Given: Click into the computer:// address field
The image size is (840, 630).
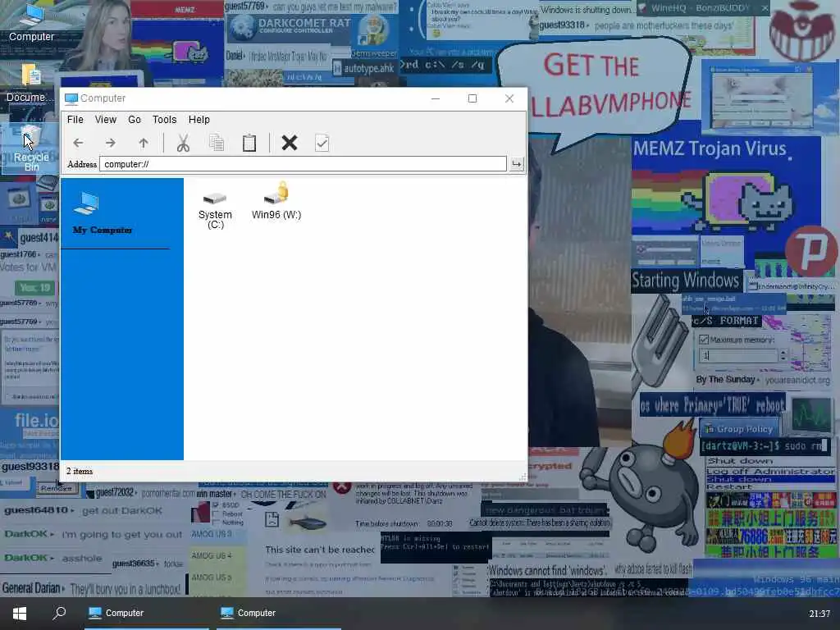Looking at the screenshot, I should [x=303, y=164].
